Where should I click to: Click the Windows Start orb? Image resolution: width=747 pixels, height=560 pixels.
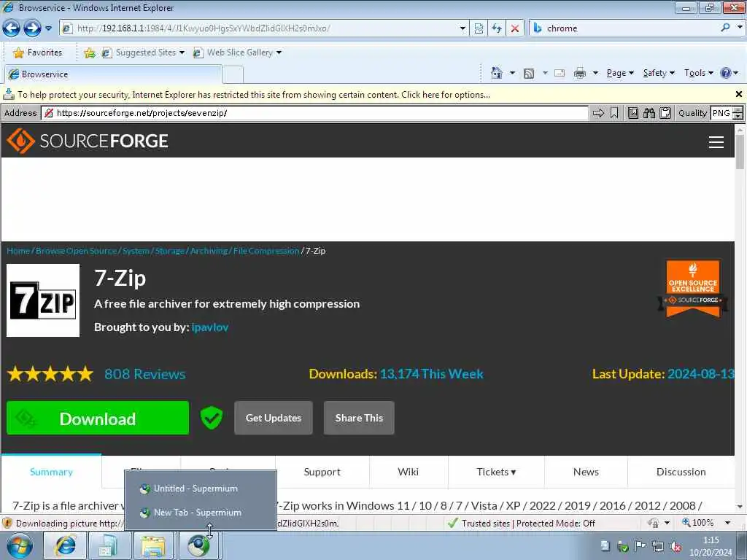20,546
